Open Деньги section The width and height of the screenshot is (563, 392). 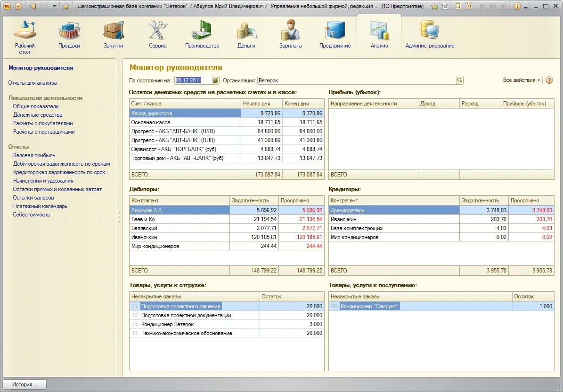click(246, 34)
